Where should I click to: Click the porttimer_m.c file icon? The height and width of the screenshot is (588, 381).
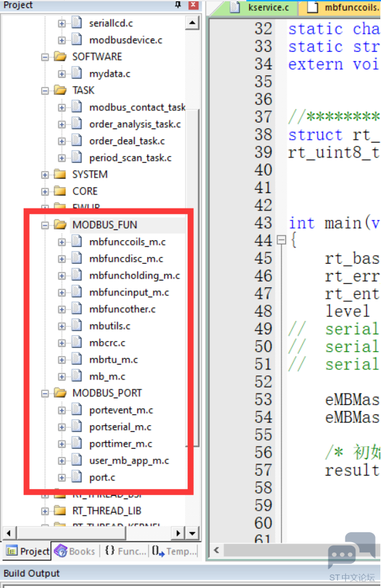click(77, 443)
